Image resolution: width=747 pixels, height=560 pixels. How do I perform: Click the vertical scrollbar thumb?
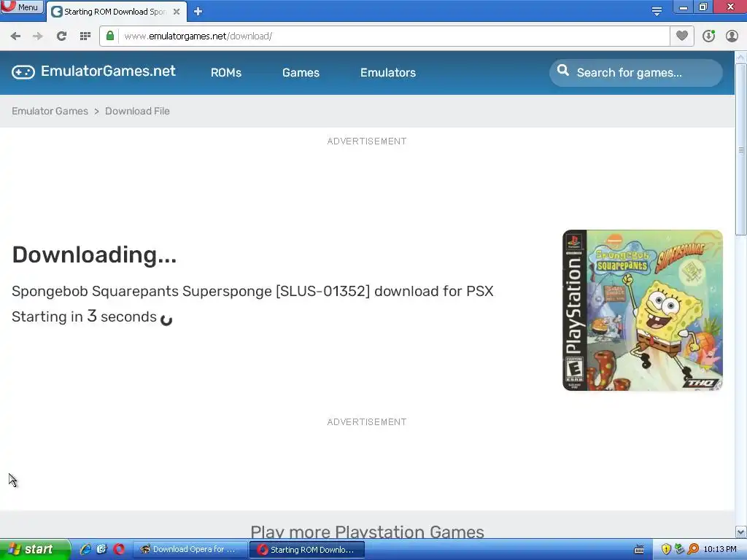coord(740,149)
